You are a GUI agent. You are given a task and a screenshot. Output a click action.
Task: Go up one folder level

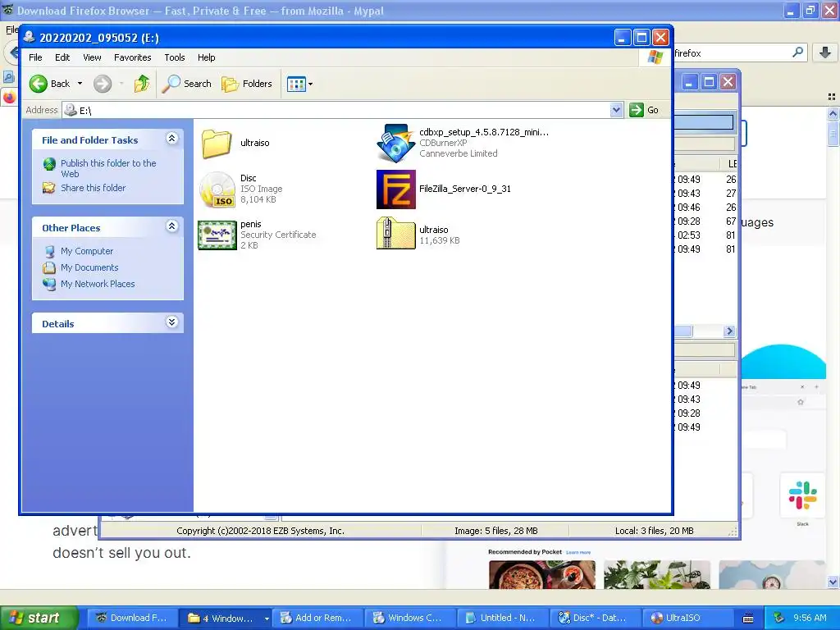tap(141, 84)
